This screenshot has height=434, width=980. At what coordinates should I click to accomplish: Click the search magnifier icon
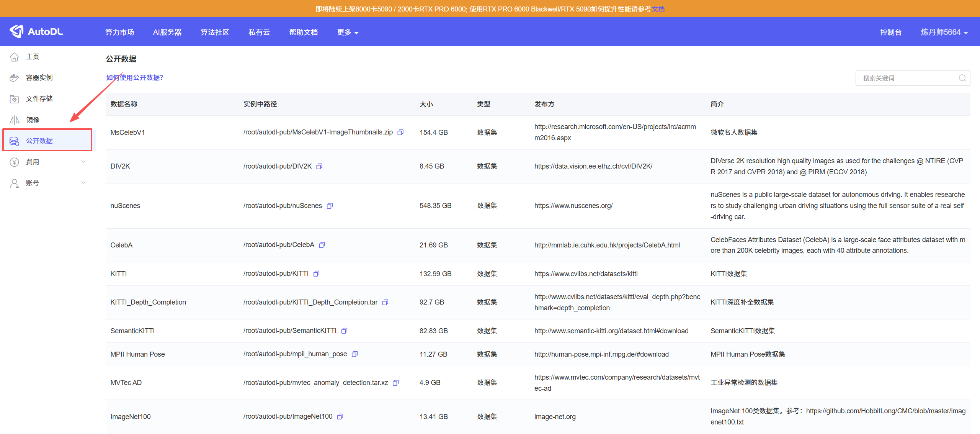962,78
